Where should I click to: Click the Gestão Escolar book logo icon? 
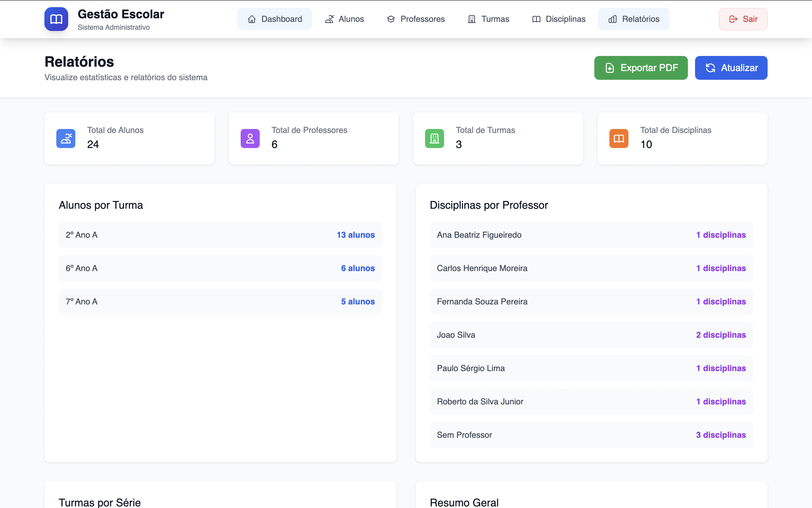coord(56,19)
